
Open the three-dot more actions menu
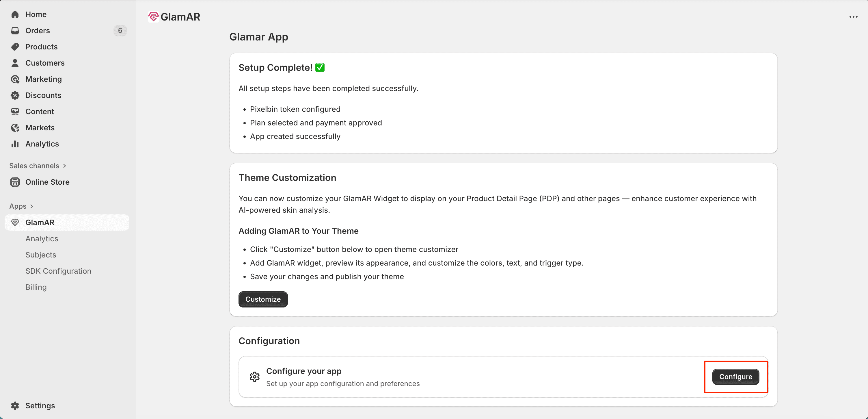coord(853,17)
